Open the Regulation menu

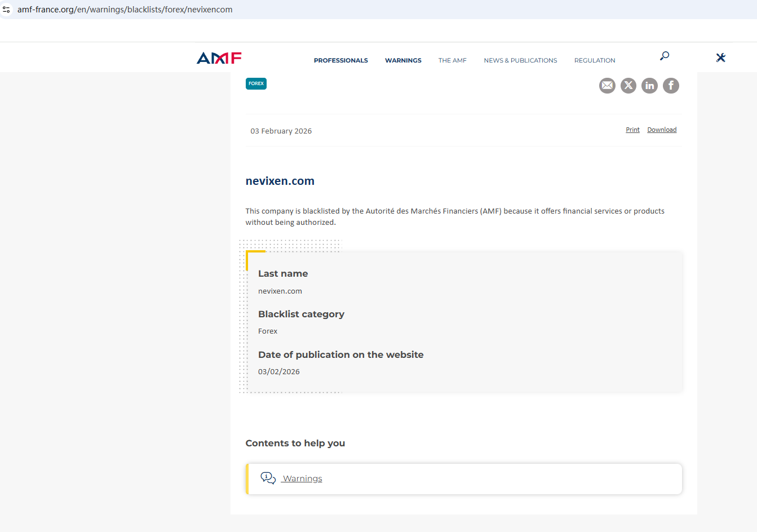(595, 60)
